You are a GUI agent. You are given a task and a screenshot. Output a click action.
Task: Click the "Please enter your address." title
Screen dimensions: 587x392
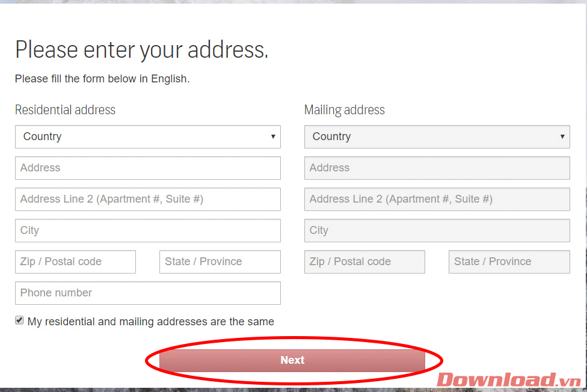point(141,49)
